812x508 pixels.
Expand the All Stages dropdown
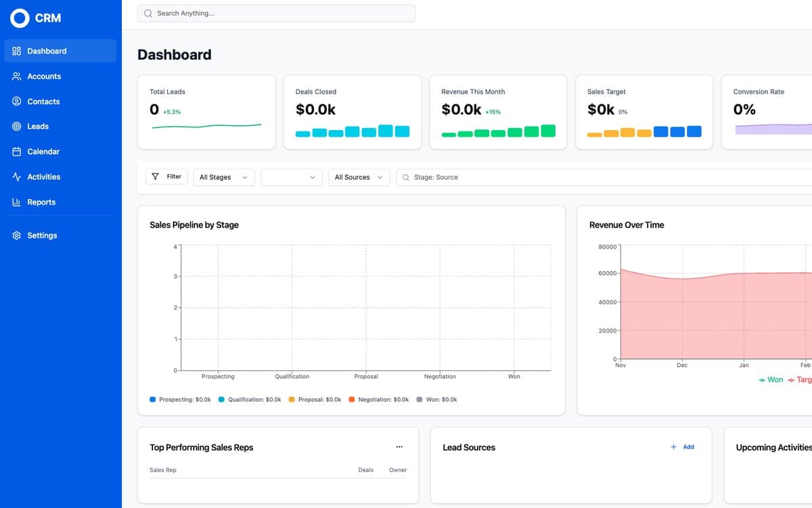pos(224,177)
